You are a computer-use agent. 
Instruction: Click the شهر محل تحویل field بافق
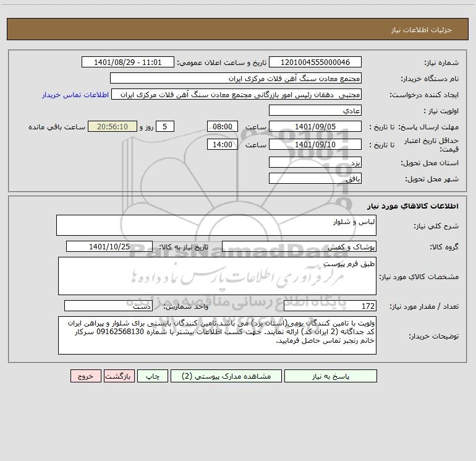pos(315,178)
